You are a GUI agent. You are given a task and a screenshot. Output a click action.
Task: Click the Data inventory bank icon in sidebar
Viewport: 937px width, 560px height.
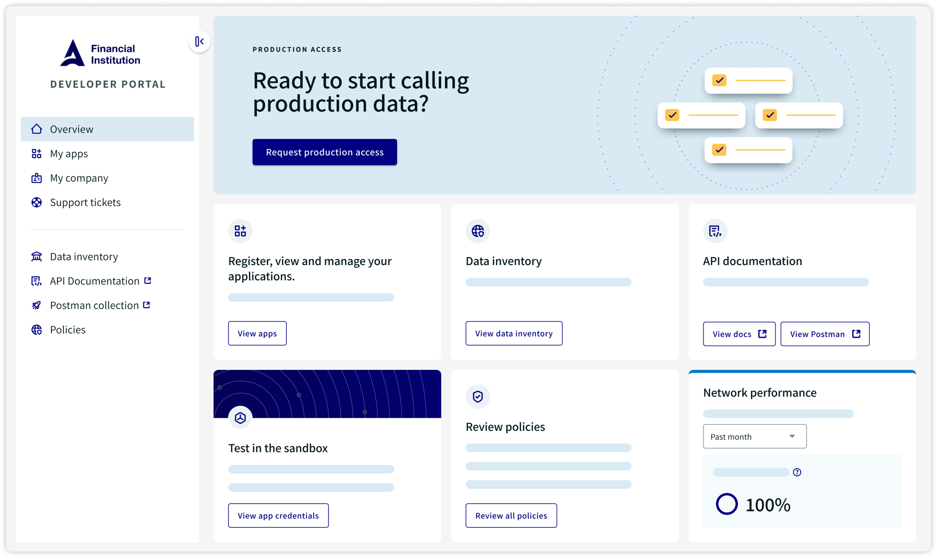37,256
